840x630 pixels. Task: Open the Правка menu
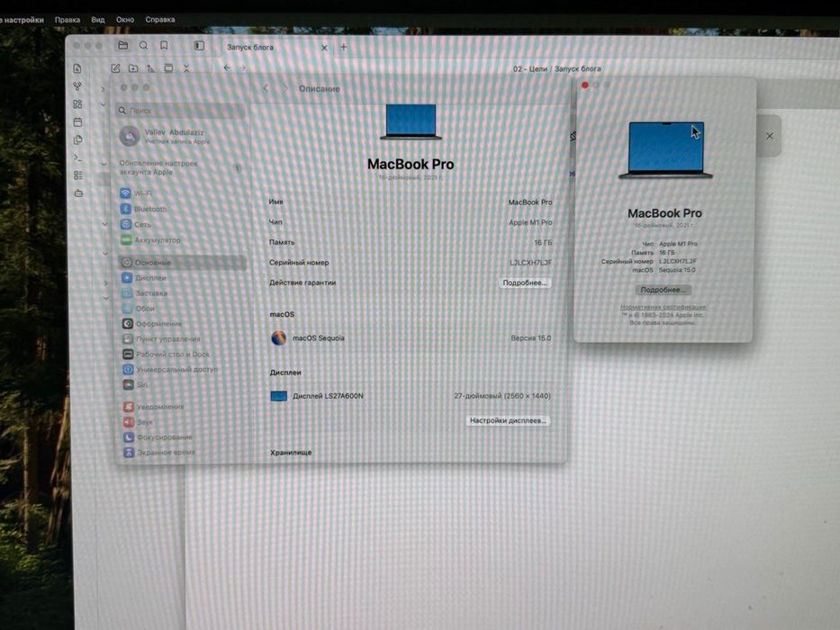coord(68,20)
